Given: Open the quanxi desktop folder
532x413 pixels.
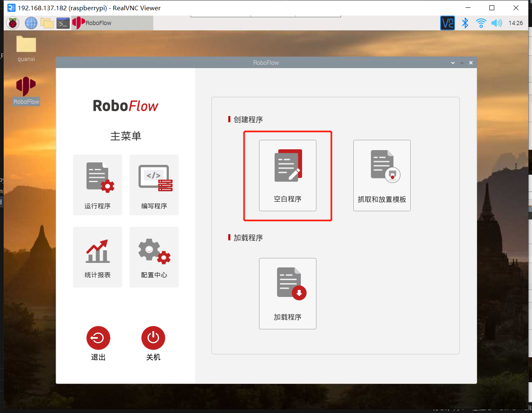Looking at the screenshot, I should click(26, 44).
